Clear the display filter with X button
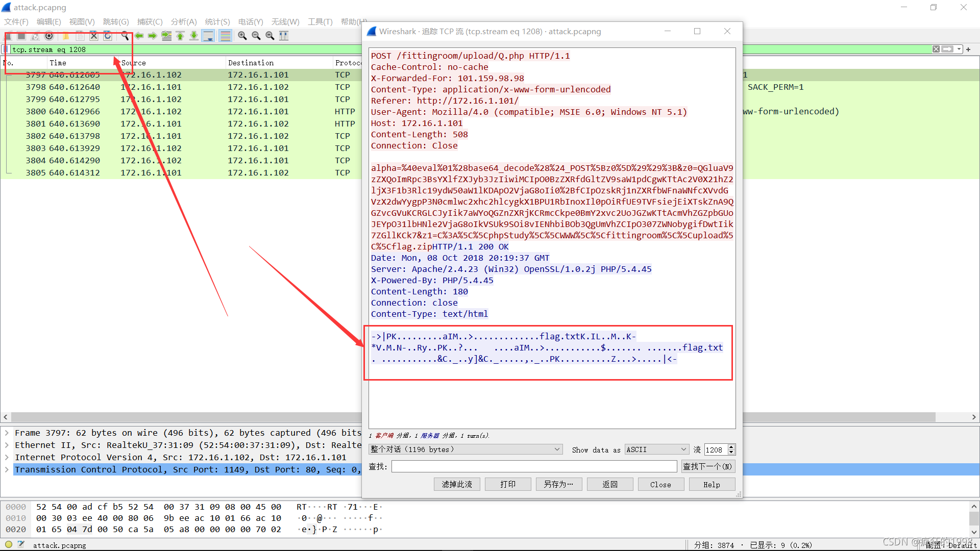The width and height of the screenshot is (980, 551). [936, 49]
